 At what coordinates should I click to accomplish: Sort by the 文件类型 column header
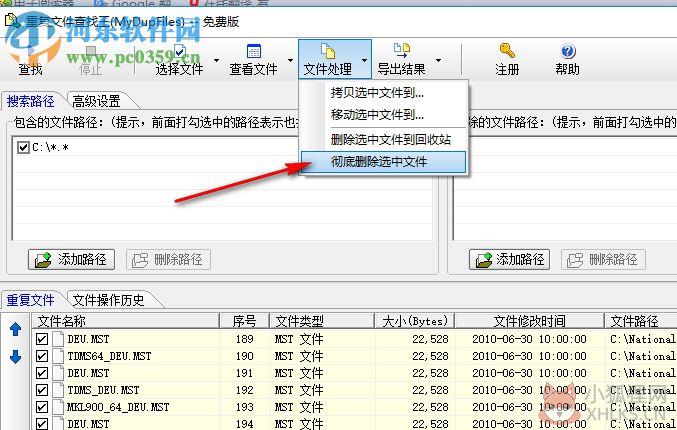322,321
